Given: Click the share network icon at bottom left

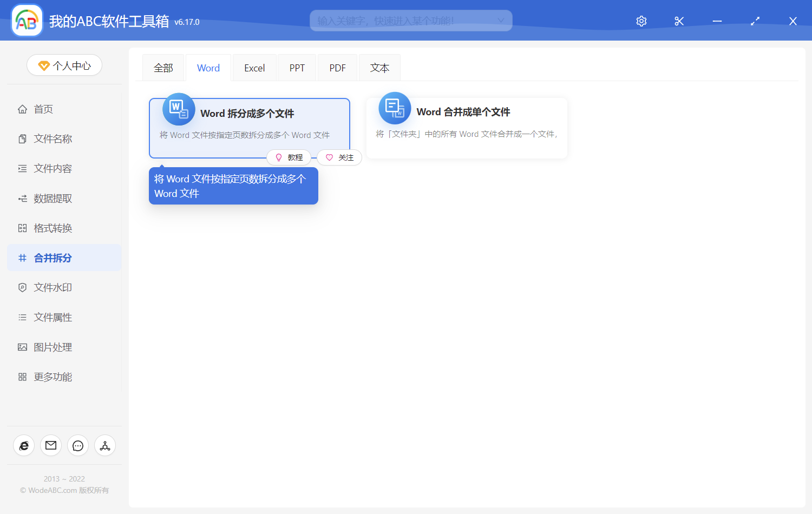Looking at the screenshot, I should coord(104,445).
